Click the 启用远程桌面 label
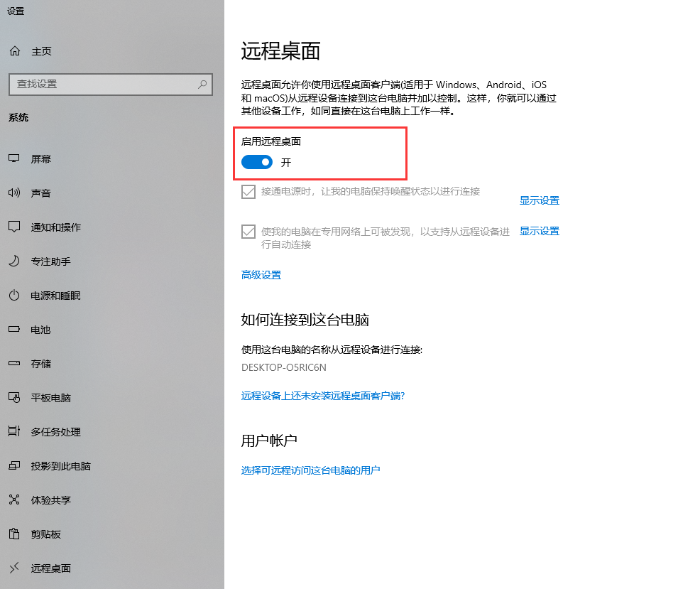The image size is (700, 589). coord(271,141)
